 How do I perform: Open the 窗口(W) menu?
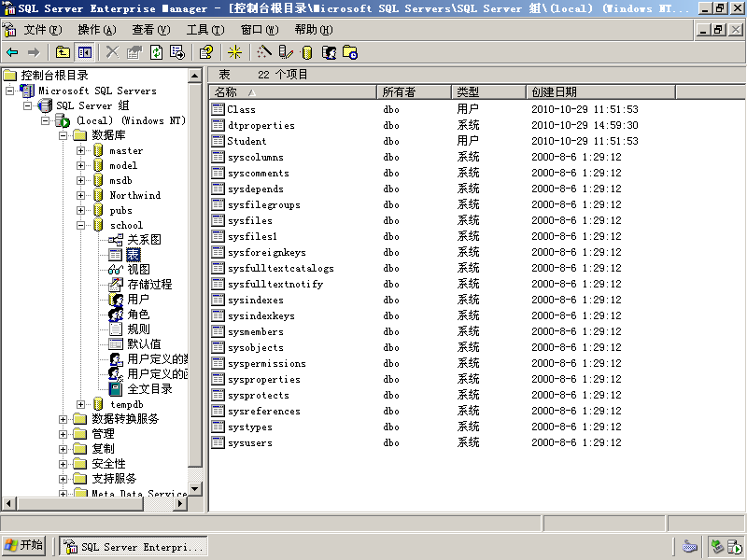(x=260, y=30)
